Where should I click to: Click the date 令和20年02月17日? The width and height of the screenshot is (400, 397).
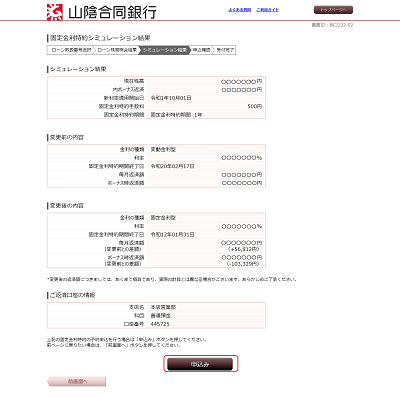[x=172, y=166]
